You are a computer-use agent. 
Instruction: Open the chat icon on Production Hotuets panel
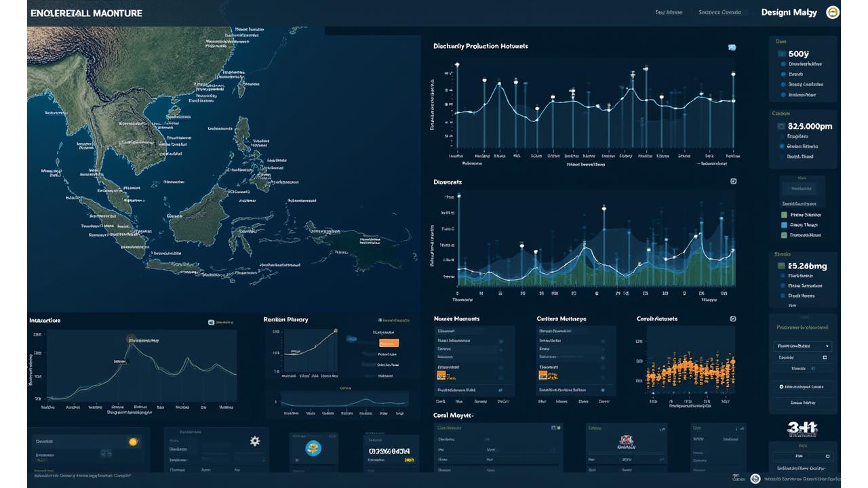731,47
